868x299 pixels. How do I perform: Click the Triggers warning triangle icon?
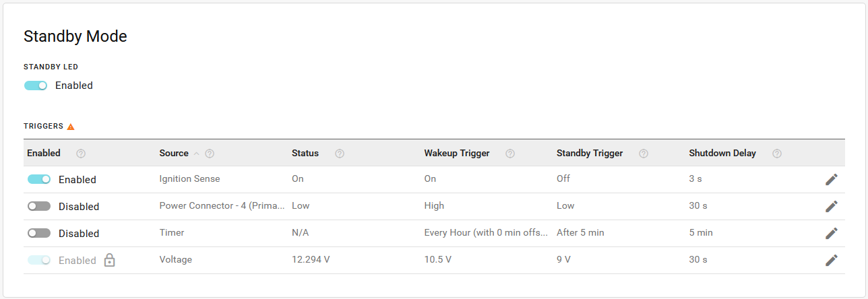pyautogui.click(x=71, y=127)
